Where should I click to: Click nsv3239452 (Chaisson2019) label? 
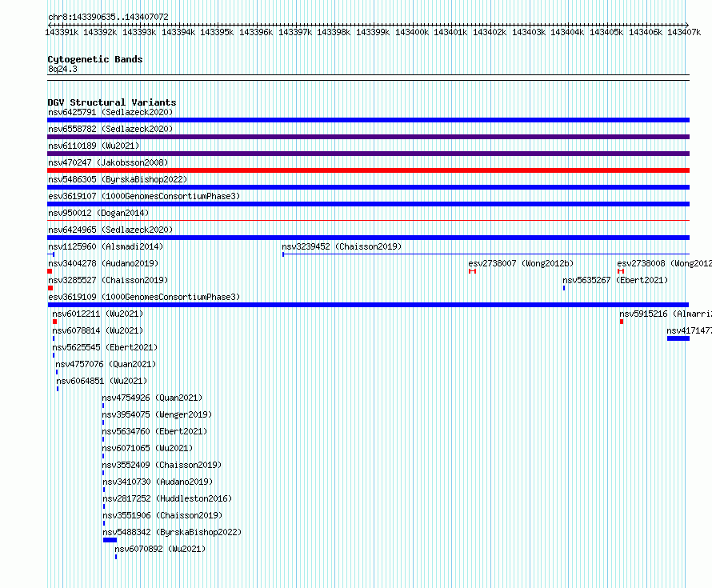pyautogui.click(x=342, y=246)
